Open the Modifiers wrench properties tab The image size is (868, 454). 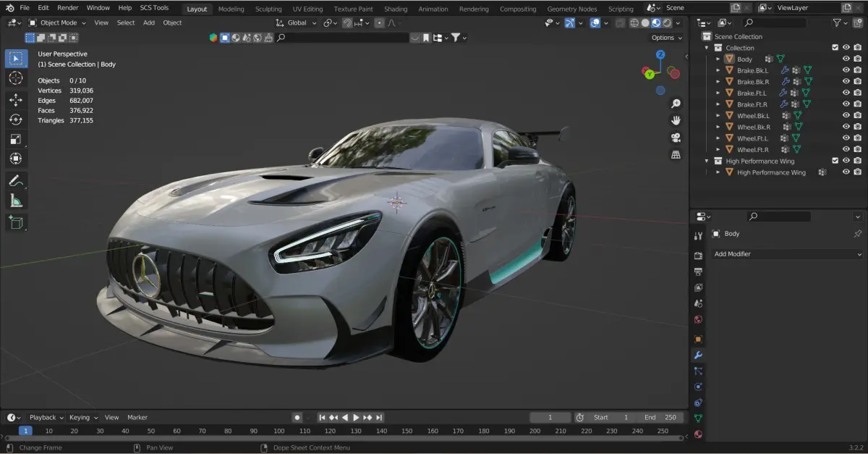tap(698, 355)
